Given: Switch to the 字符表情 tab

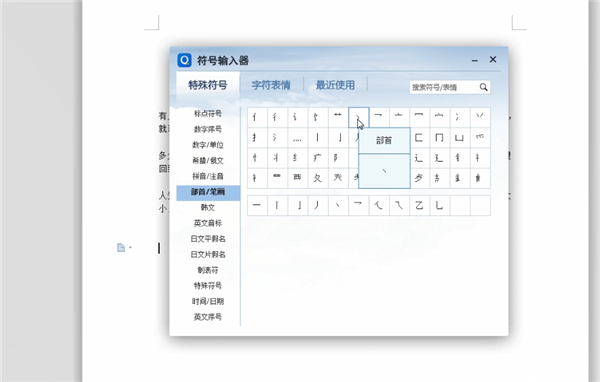Looking at the screenshot, I should (x=271, y=85).
